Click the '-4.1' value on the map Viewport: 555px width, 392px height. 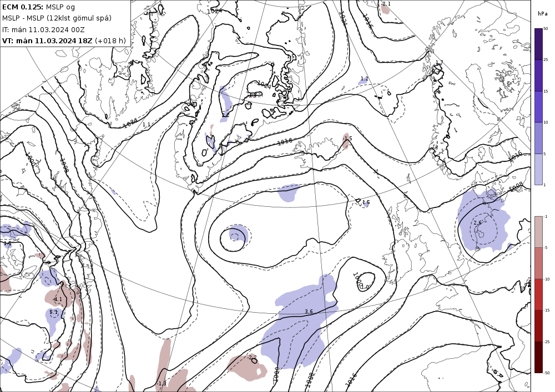57,299
